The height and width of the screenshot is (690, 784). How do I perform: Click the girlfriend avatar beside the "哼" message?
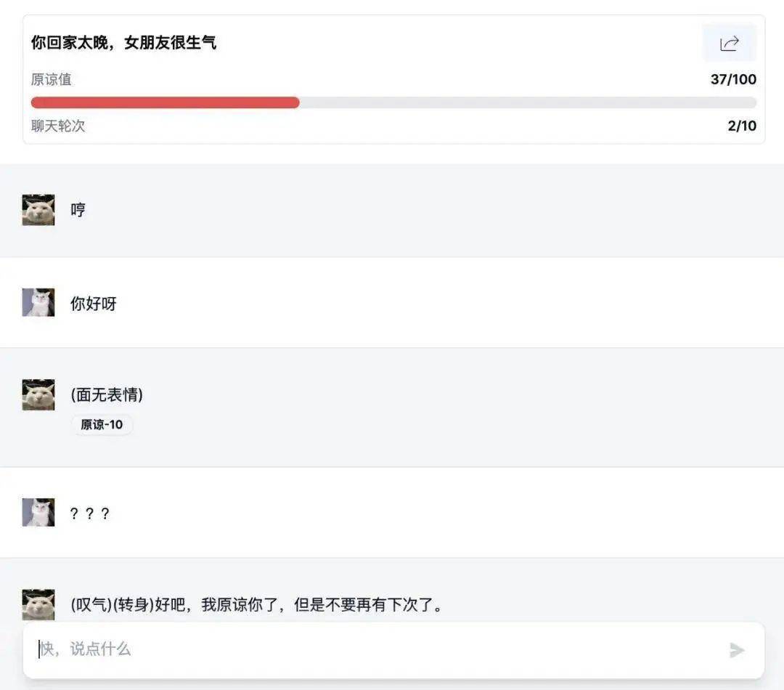(x=38, y=210)
